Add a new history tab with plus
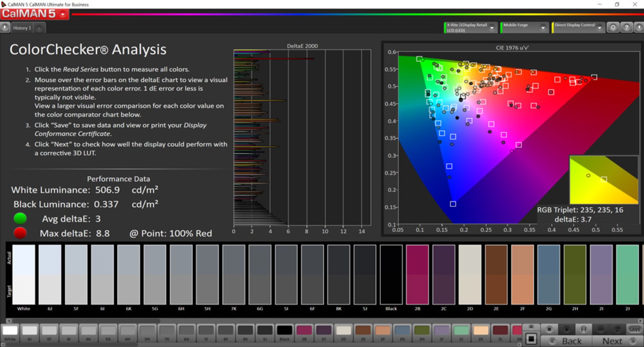Image resolution: width=644 pixels, height=347 pixels. tap(39, 28)
